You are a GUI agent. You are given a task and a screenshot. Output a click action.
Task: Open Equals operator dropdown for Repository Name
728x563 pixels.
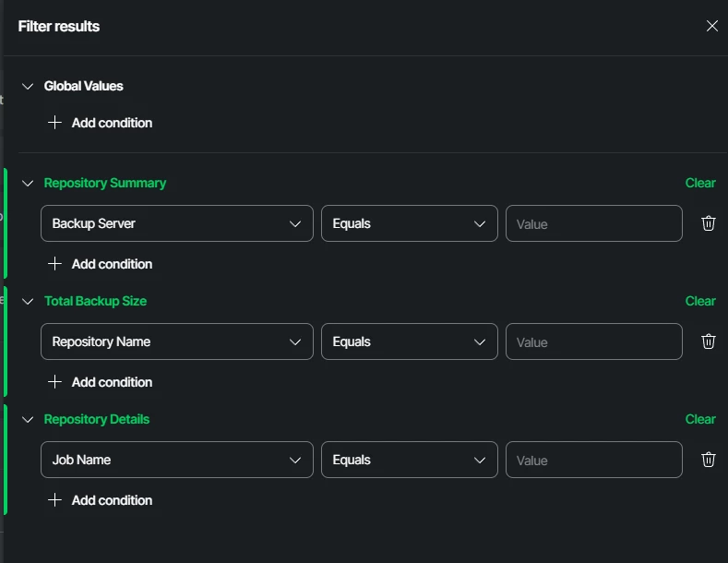pos(409,341)
